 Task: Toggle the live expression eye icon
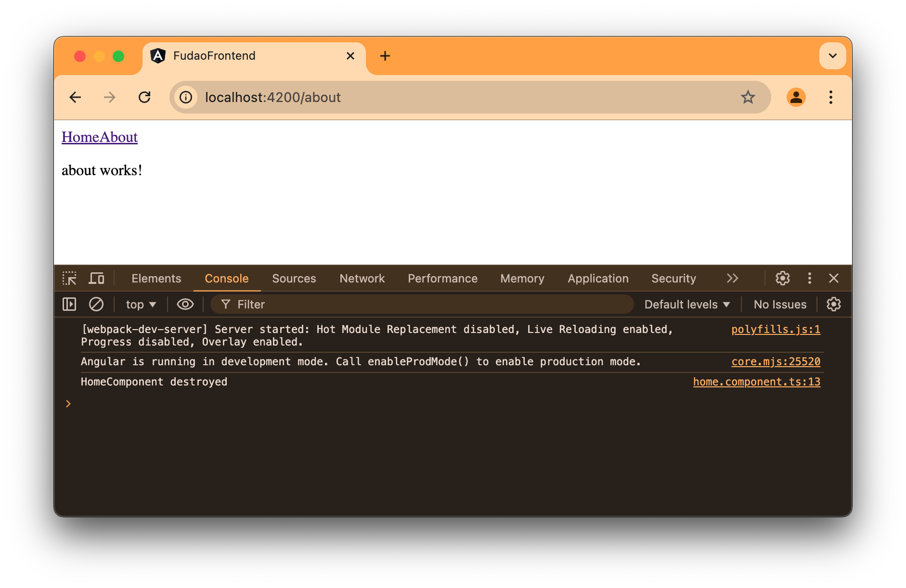click(x=185, y=304)
